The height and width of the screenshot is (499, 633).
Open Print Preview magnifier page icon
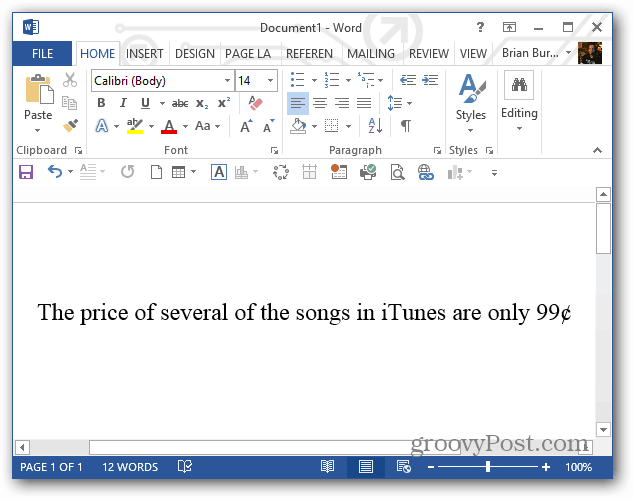(397, 172)
